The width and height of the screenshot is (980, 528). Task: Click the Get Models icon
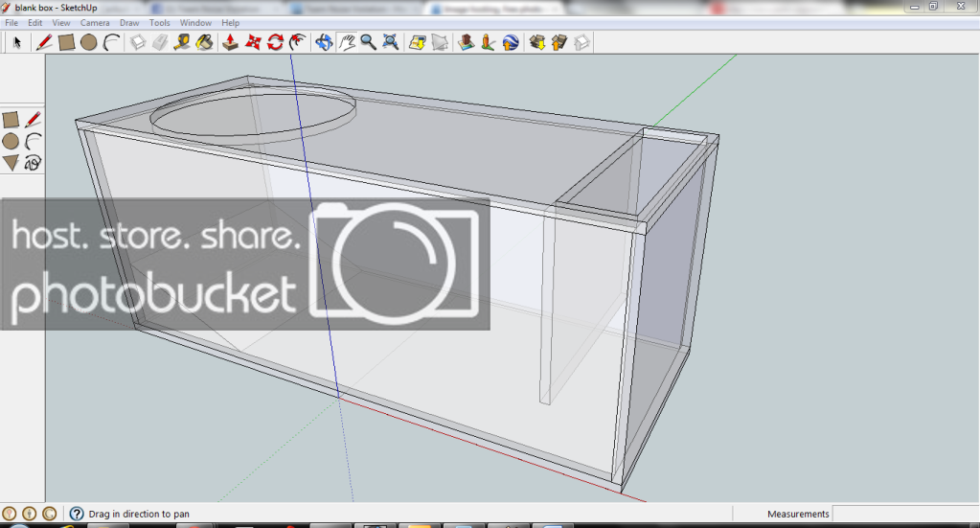pyautogui.click(x=536, y=42)
